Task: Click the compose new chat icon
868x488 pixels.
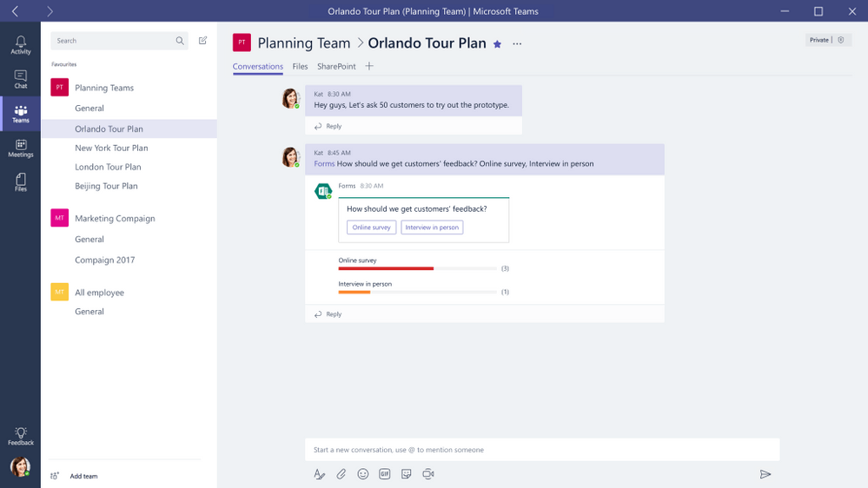Action: [x=202, y=41]
